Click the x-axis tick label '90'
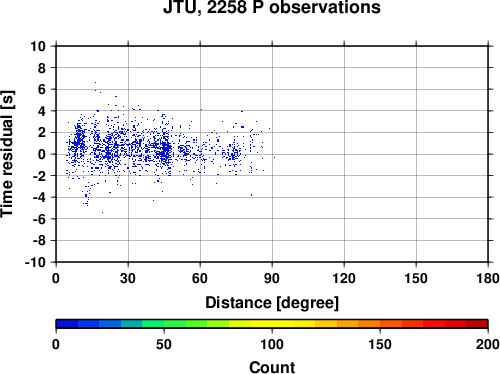 [272, 278]
